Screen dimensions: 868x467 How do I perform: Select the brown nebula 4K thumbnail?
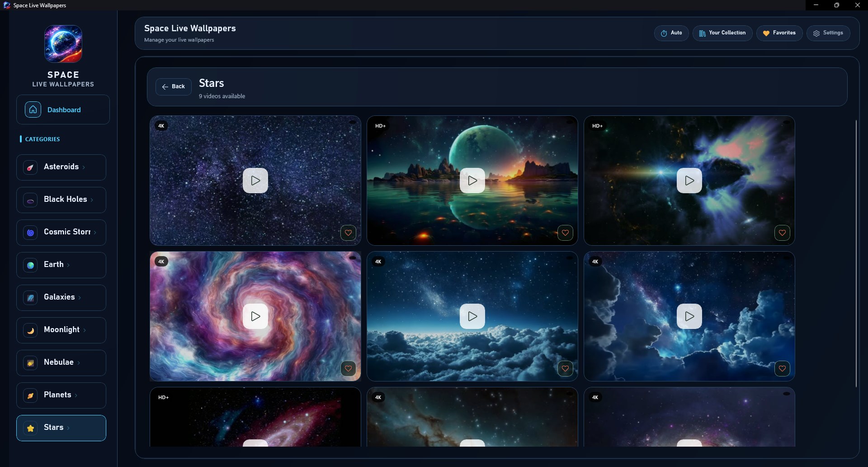(x=472, y=417)
